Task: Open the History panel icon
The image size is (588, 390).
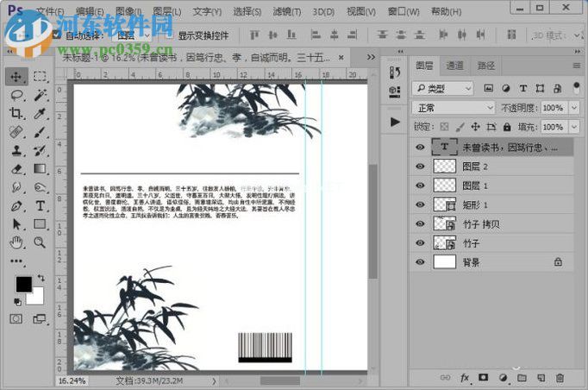Action: 395,72
